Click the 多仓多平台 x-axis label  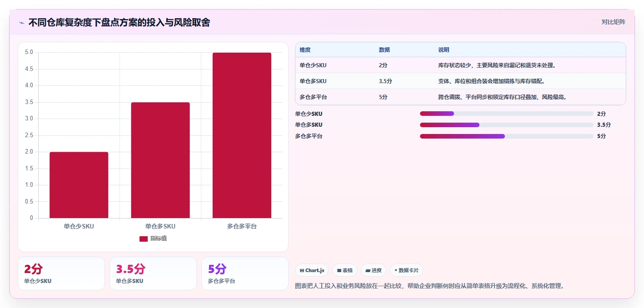242,226
